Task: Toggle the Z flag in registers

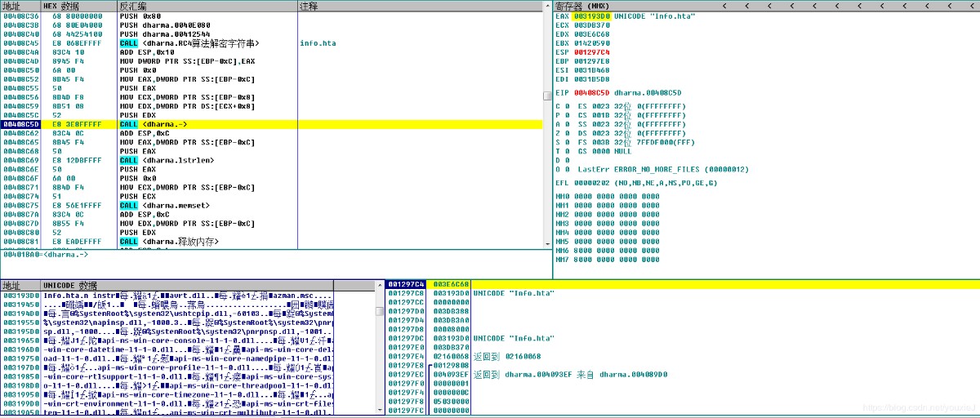Action: coord(562,133)
